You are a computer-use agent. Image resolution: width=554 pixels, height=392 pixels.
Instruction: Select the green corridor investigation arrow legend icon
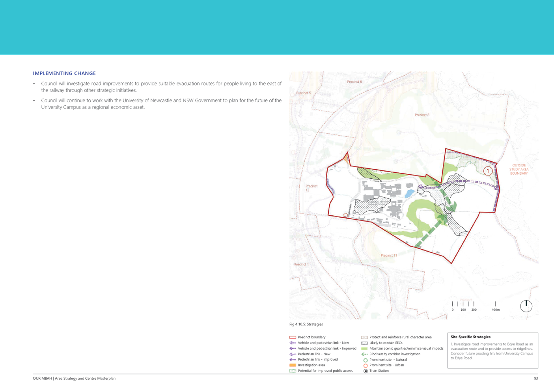(x=364, y=354)
